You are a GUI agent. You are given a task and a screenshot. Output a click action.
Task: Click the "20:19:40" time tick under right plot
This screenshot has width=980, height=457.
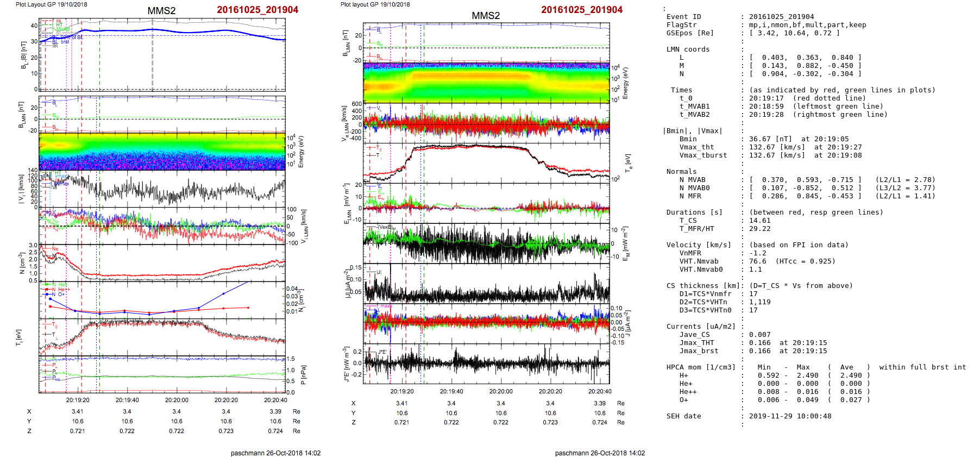coord(451,391)
